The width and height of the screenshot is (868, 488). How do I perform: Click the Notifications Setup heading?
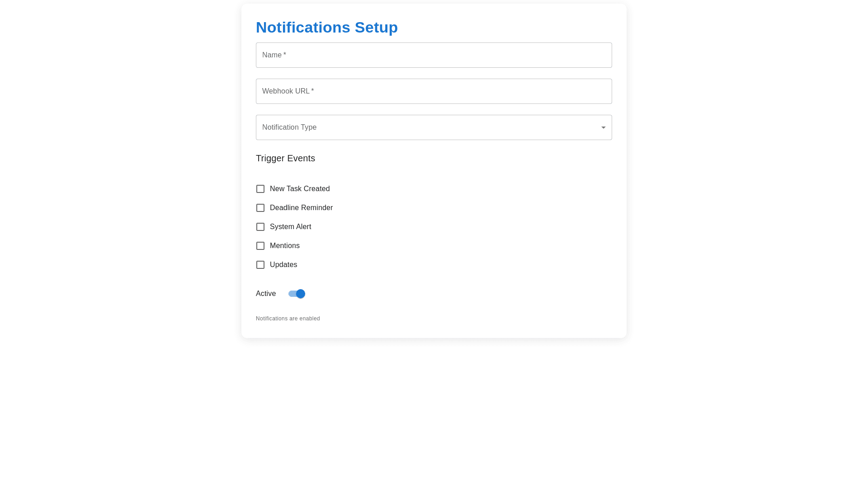[x=327, y=28]
